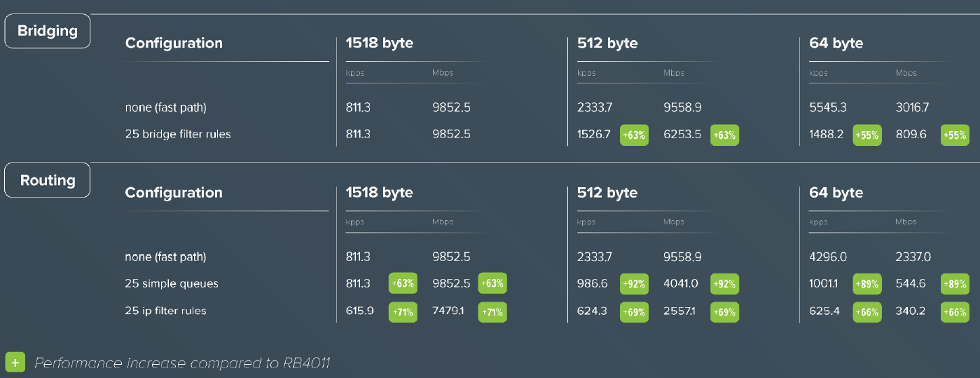The image size is (980, 378).
Task: Click the +92% badge next to 4041.0
Action: pyautogui.click(x=724, y=284)
